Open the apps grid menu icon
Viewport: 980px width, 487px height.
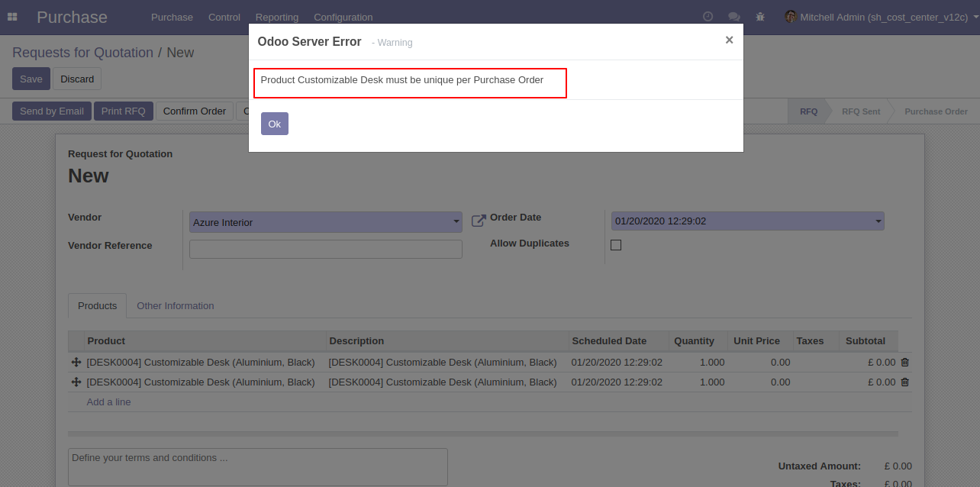[x=12, y=17]
